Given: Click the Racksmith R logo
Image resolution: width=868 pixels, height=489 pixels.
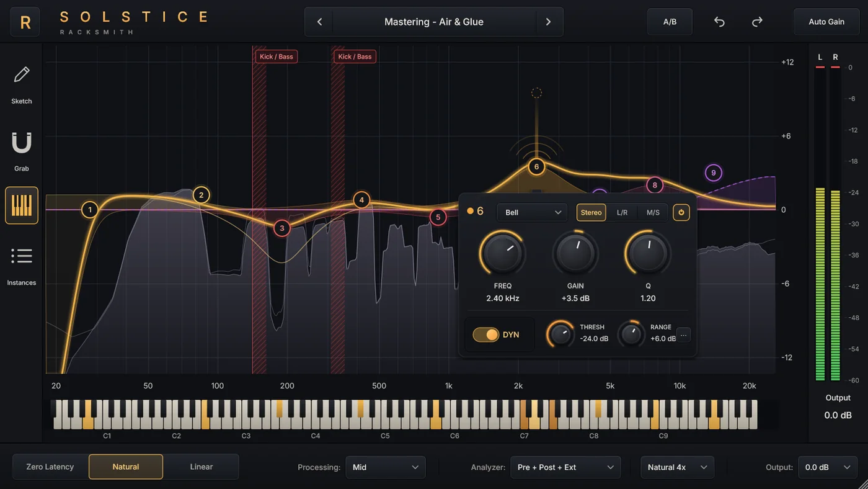Looking at the screenshot, I should click(x=25, y=22).
